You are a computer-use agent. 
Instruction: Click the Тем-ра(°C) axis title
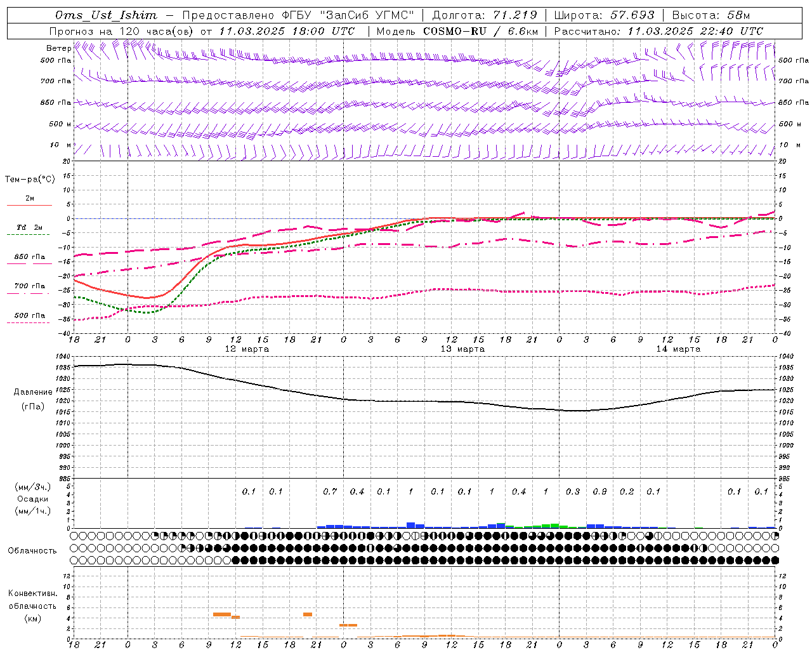[30, 179]
